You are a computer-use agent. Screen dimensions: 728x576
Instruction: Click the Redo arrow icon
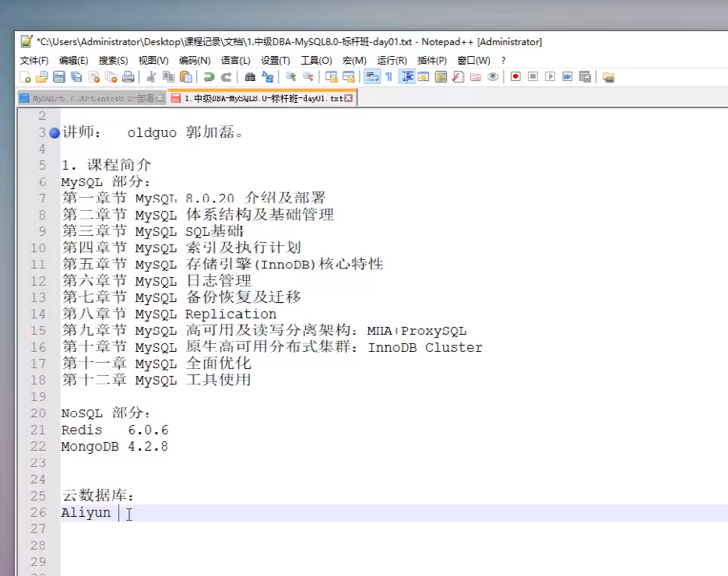pos(226,77)
